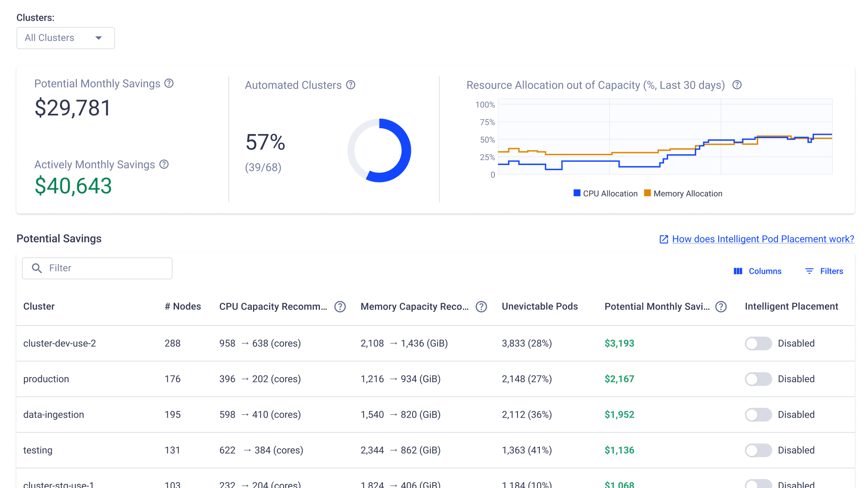Click the external link icon beside Intelligent Pod Placement
The height and width of the screenshot is (488, 868).
(x=663, y=239)
